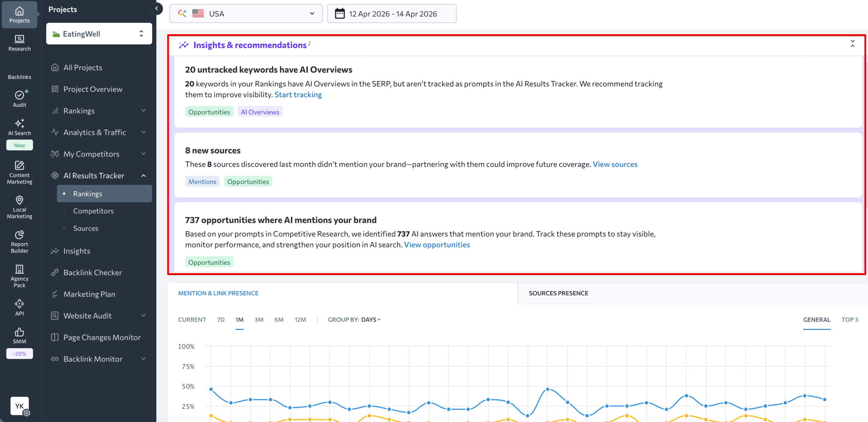Open the Agency Pack section
The height and width of the screenshot is (422, 868).
(19, 275)
